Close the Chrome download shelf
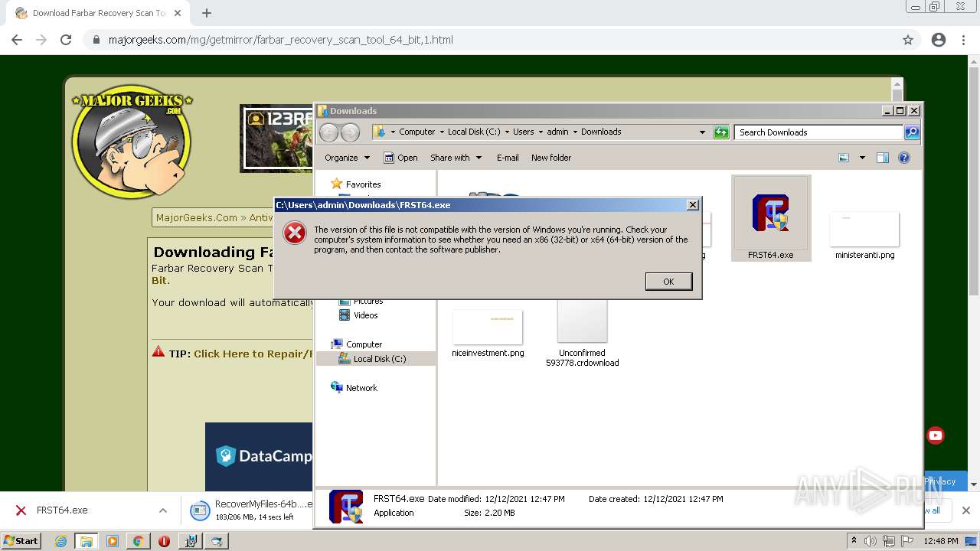Screen dimensions: 980x551 pos(965,510)
